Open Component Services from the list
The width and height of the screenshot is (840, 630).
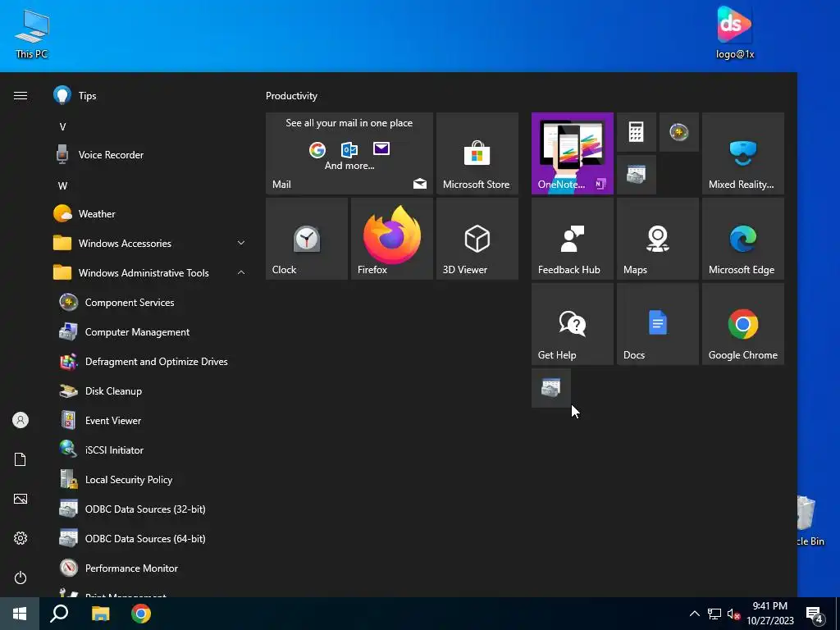pyautogui.click(x=149, y=302)
